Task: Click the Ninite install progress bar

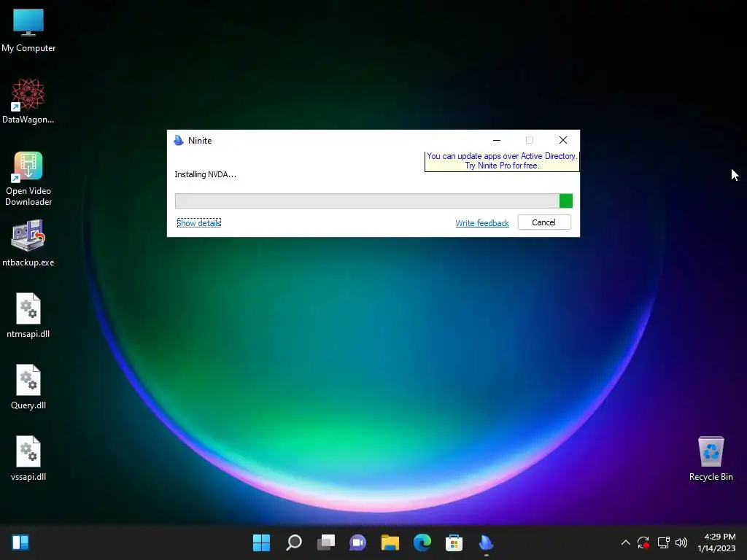Action: 374,201
